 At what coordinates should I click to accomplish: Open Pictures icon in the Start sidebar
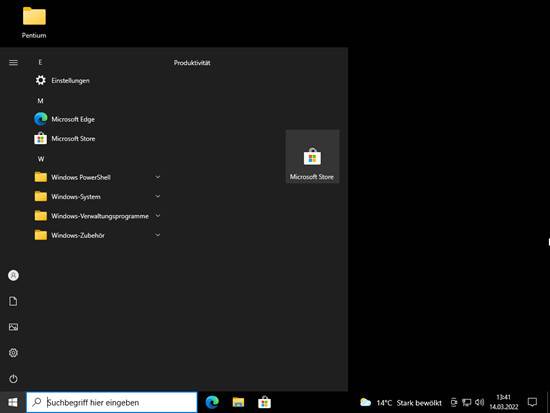13,327
